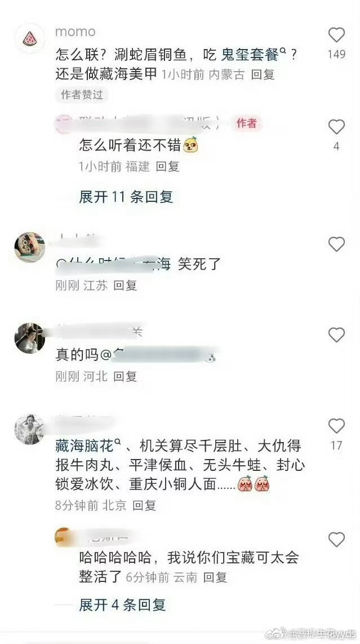Screen dimensions: 360x644
Task: Reply to the Hebei comment
Action: point(125,376)
